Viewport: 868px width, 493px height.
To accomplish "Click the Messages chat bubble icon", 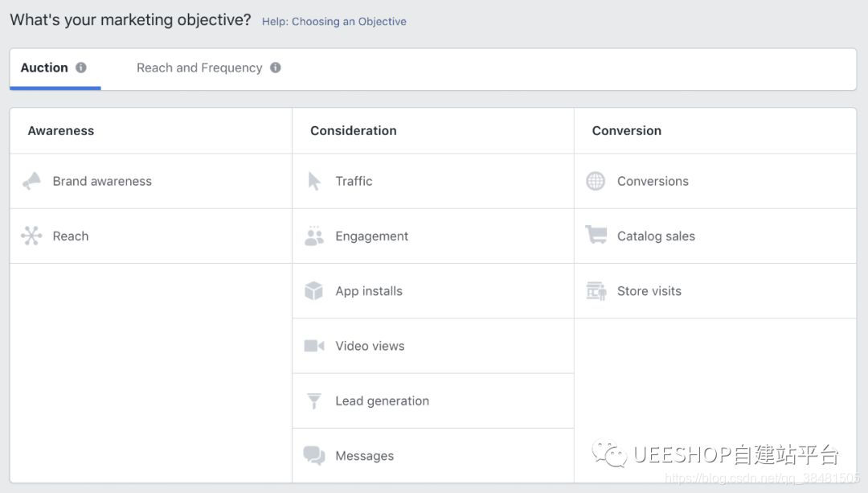I will pyautogui.click(x=314, y=455).
